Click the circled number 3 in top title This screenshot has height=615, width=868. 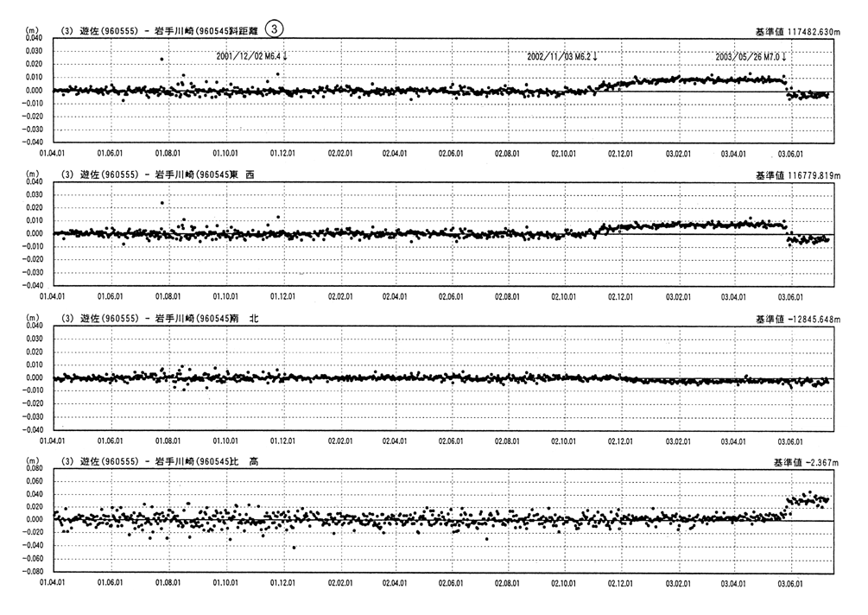coord(274,29)
